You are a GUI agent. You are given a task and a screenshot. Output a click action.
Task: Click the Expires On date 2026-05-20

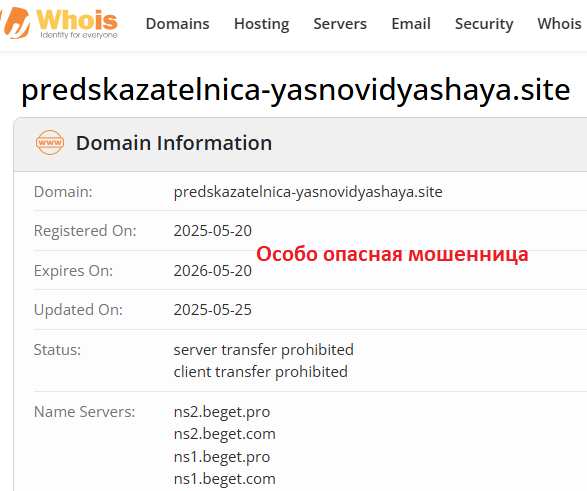point(213,271)
